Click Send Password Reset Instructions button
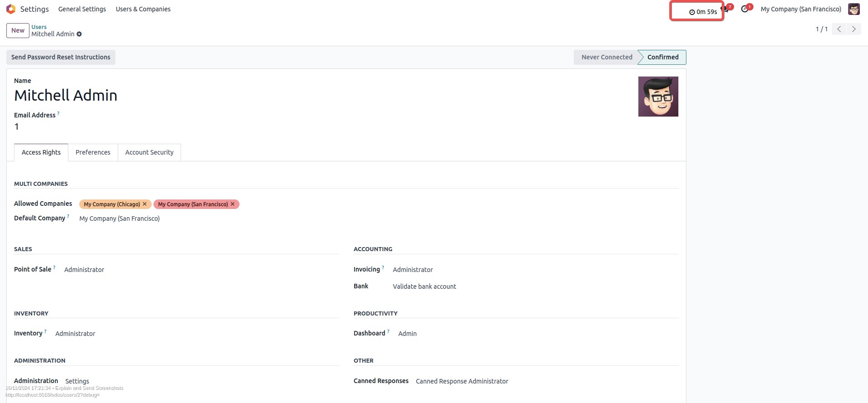 click(61, 57)
